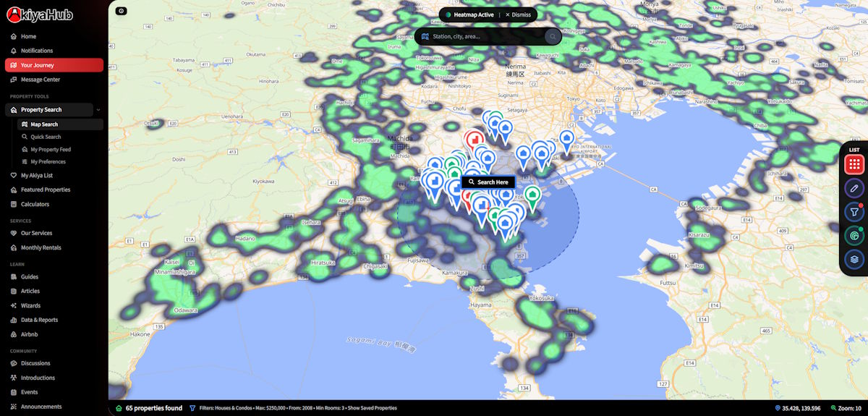868x416 pixels.
Task: Click the camera screenshot icon
Action: pyautogui.click(x=121, y=11)
